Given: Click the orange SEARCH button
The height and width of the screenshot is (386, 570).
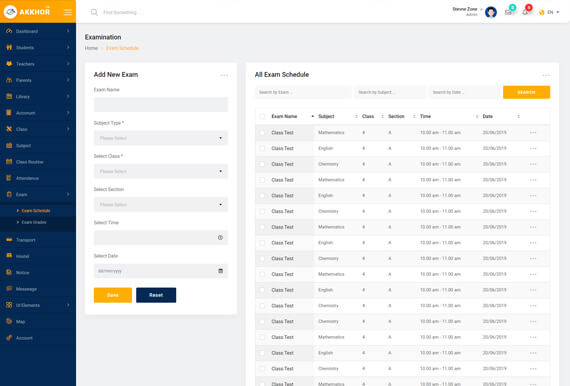Looking at the screenshot, I should click(x=526, y=92).
